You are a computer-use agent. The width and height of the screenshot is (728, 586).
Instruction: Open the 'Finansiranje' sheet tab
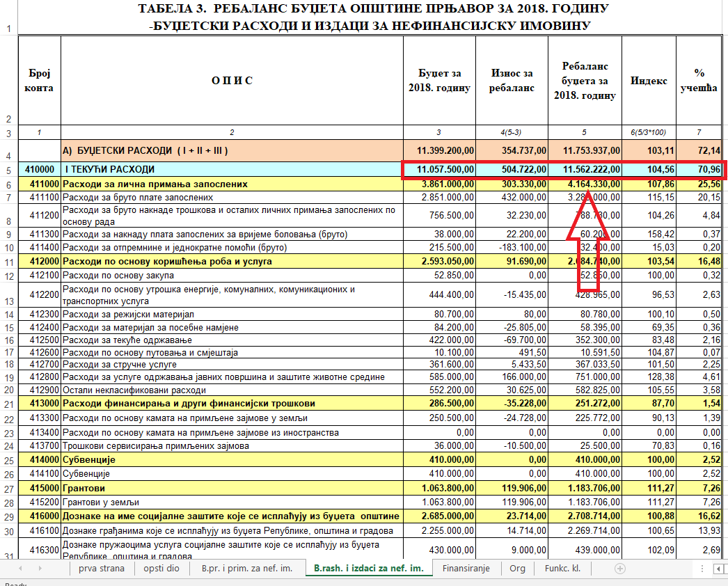(466, 569)
